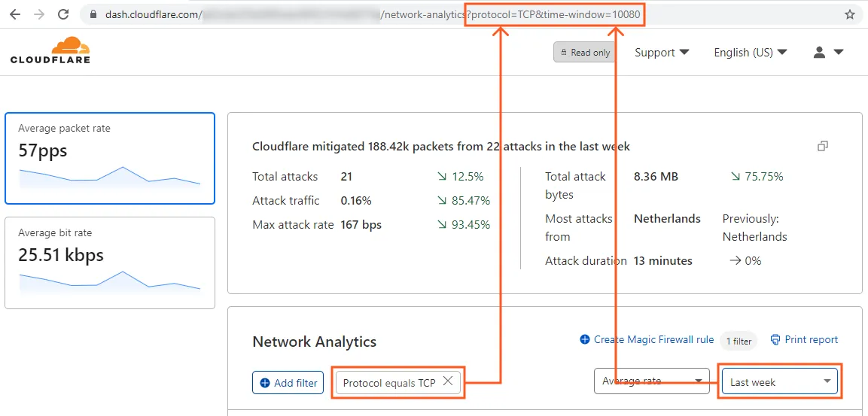Image resolution: width=868 pixels, height=416 pixels.
Task: Expand the English (US) language selector
Action: point(750,52)
